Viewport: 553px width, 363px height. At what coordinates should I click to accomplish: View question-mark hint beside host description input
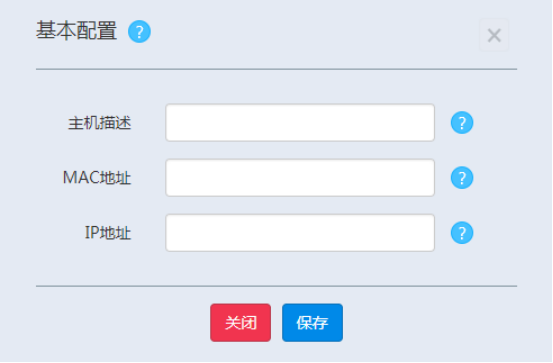[462, 123]
